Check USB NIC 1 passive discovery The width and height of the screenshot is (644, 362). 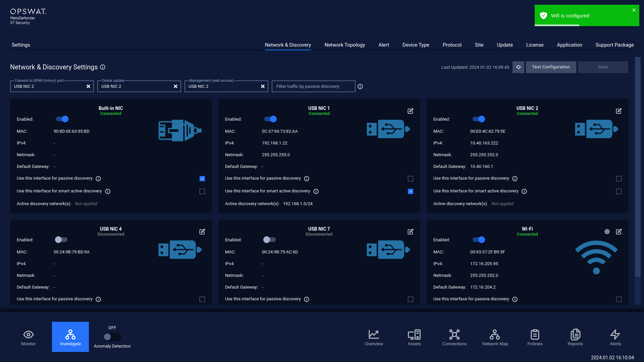click(x=411, y=179)
